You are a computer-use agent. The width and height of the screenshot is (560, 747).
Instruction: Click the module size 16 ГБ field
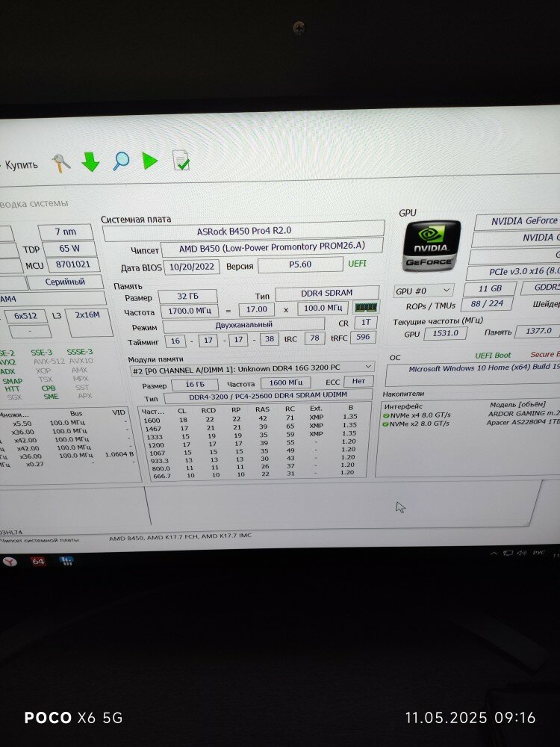click(x=195, y=384)
